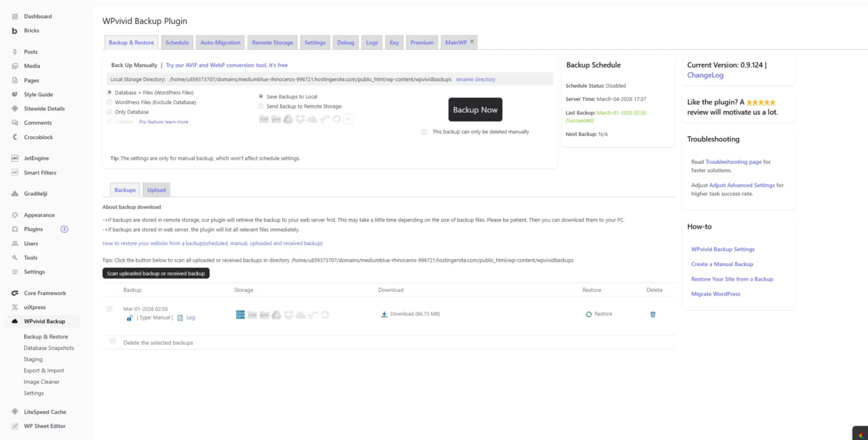Viewport: 868px width, 440px height.
Task: Open the 'rename directory' link
Action: tap(475, 79)
